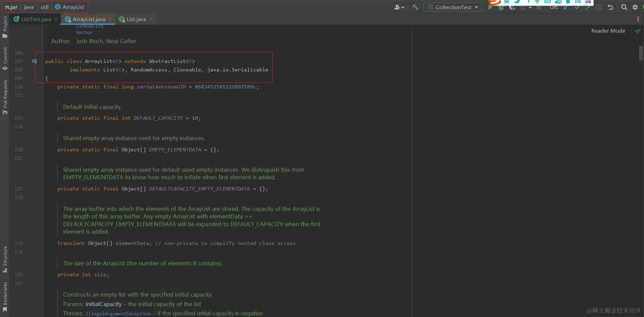
Task: Click the serialVersionUID field name
Action: point(161,87)
